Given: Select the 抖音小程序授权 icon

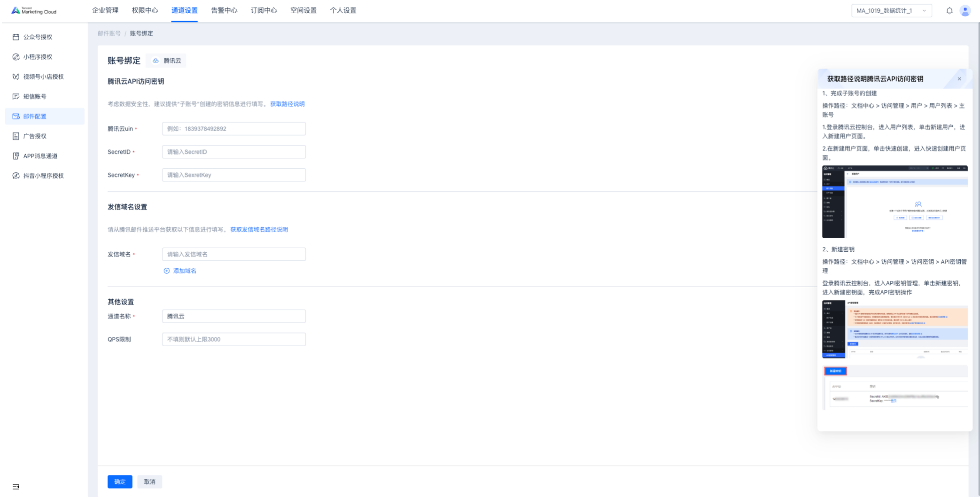Looking at the screenshot, I should (x=16, y=176).
